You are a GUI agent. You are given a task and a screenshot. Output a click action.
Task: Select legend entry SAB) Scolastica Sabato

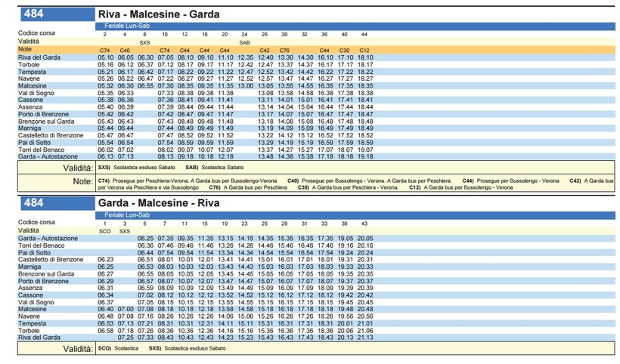click(x=215, y=168)
